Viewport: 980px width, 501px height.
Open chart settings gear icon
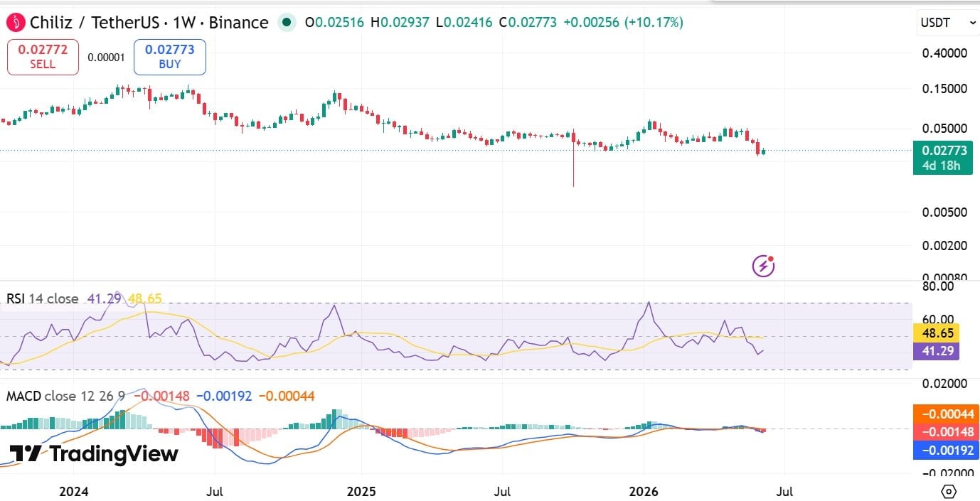948,492
